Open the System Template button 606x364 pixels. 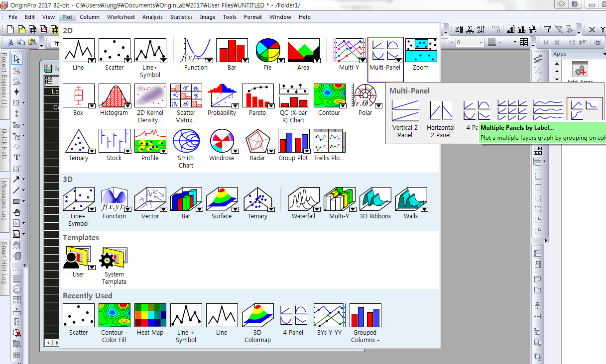click(x=114, y=266)
